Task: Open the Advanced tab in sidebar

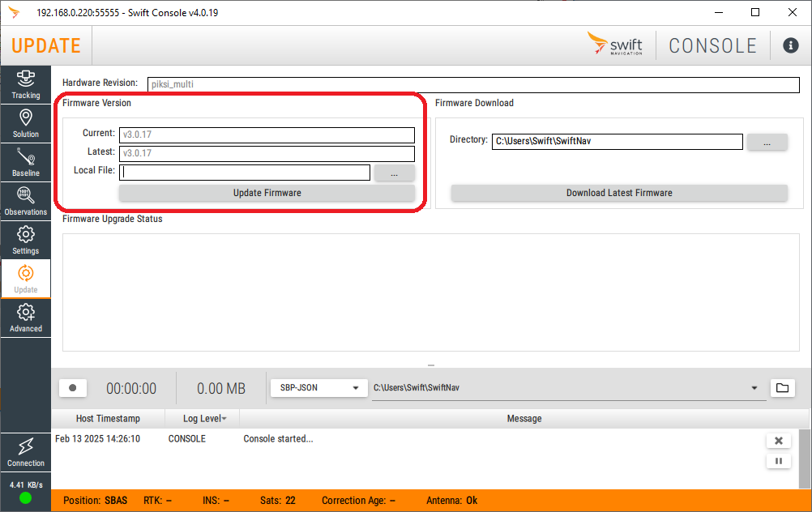Action: [25, 318]
